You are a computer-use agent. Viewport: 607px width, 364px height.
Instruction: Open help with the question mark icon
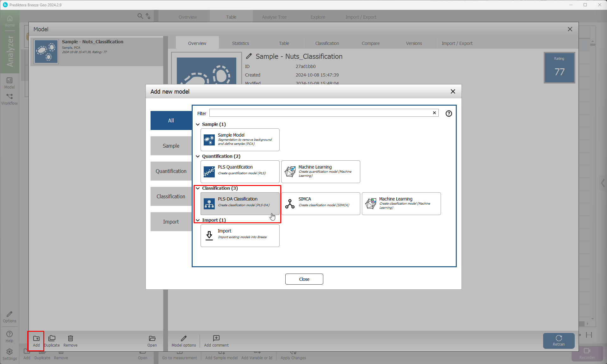click(449, 114)
